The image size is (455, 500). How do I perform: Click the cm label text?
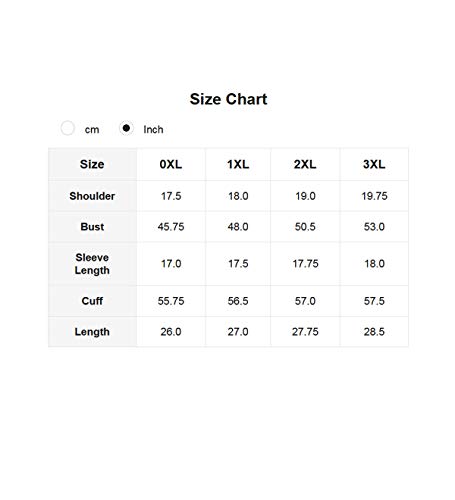coord(92,130)
